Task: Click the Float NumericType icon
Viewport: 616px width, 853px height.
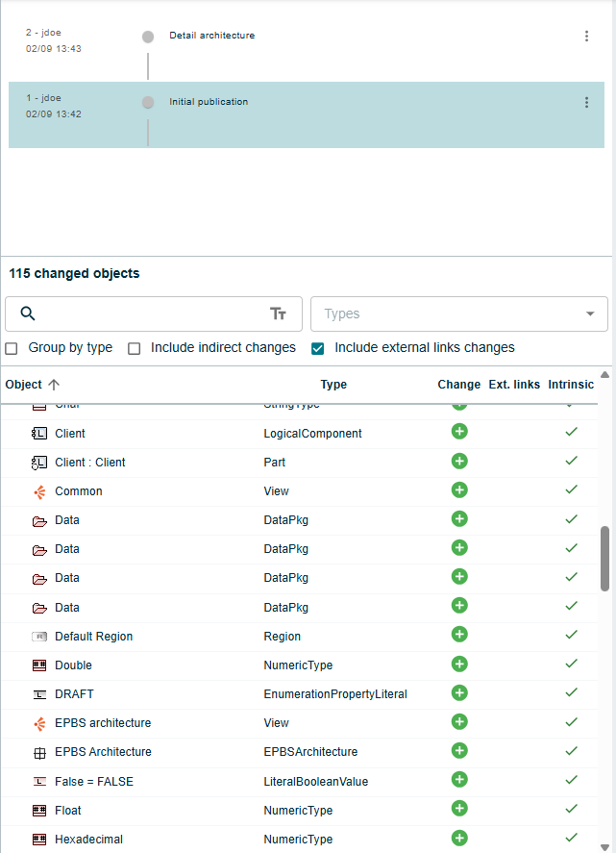Action: coord(39,811)
